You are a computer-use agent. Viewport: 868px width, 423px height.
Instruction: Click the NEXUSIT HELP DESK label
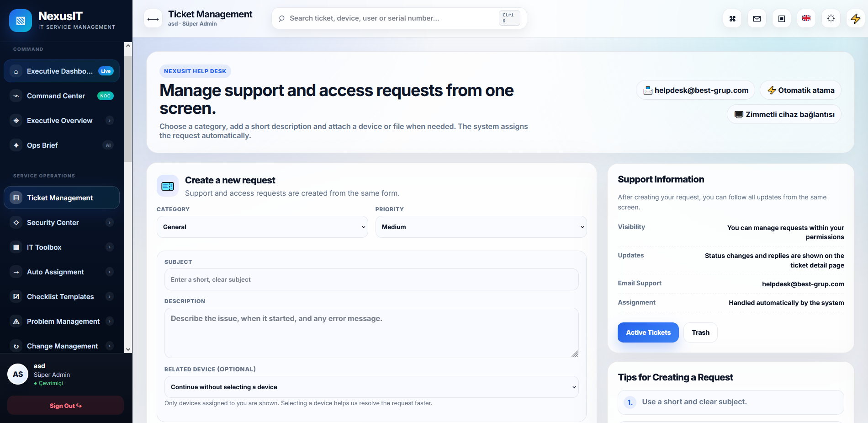[x=195, y=71]
